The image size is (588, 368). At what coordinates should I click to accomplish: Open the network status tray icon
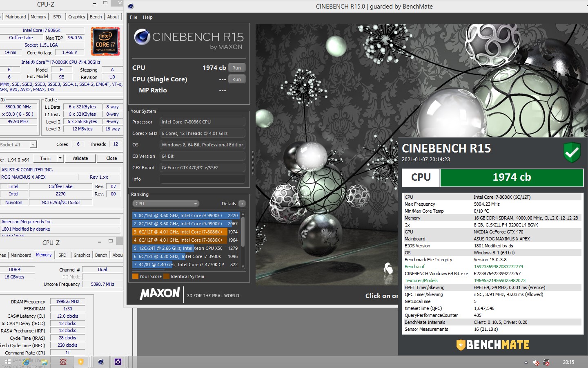pos(546,362)
